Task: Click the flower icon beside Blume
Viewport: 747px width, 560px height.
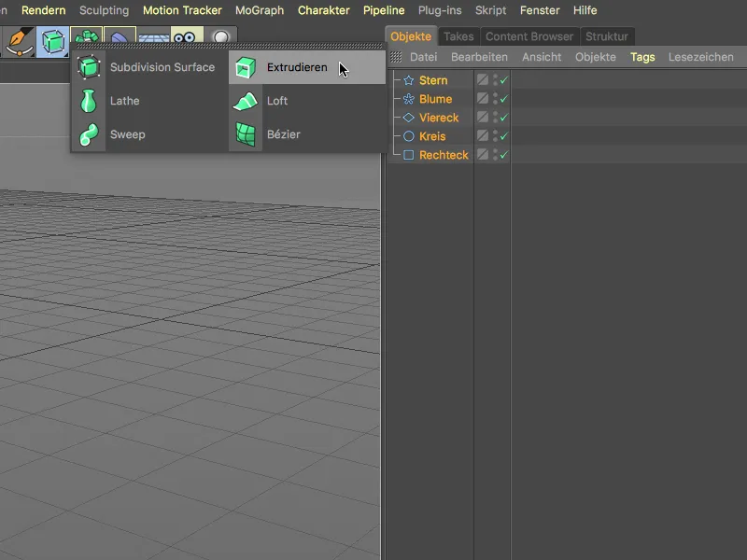Action: 408,99
